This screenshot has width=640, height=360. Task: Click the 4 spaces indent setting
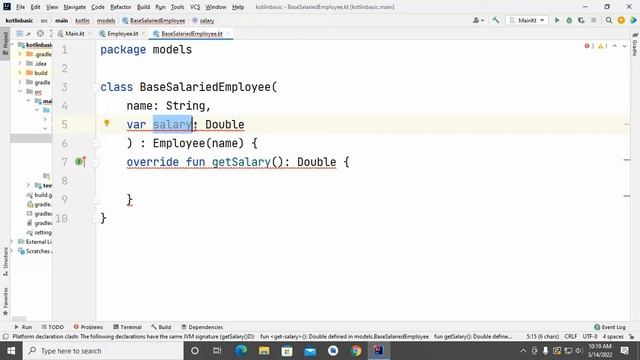[613, 336]
